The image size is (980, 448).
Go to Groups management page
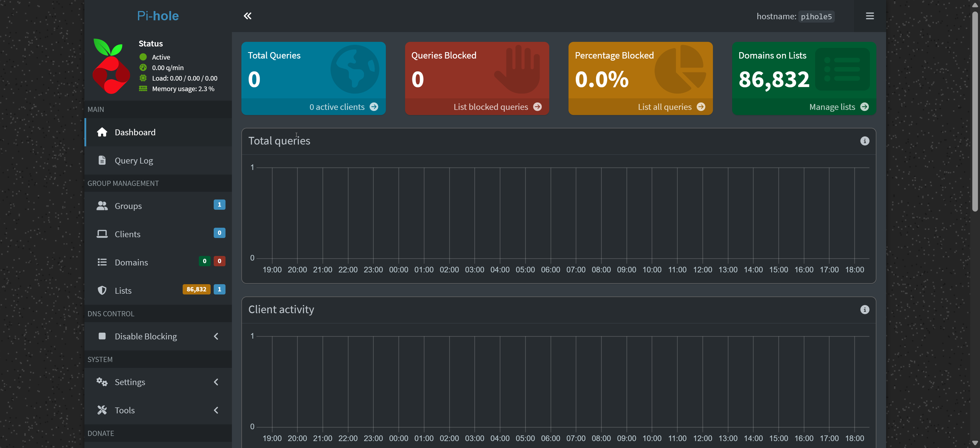pos(128,206)
